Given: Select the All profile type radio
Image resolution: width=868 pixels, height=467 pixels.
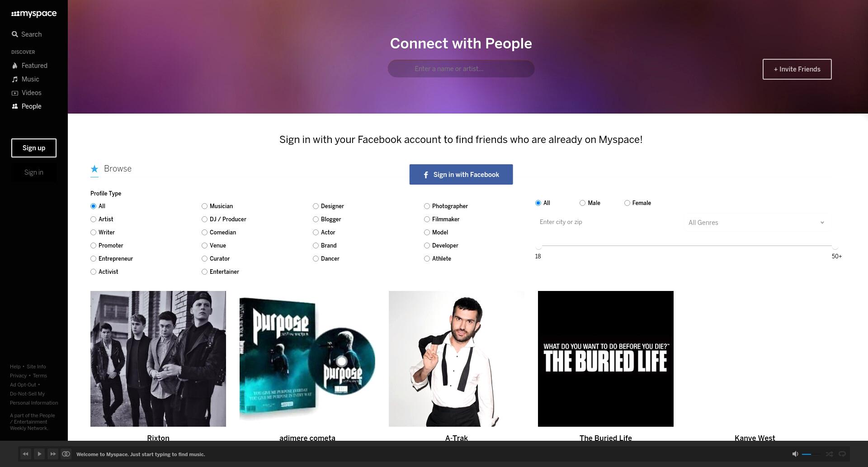Looking at the screenshot, I should pyautogui.click(x=94, y=206).
